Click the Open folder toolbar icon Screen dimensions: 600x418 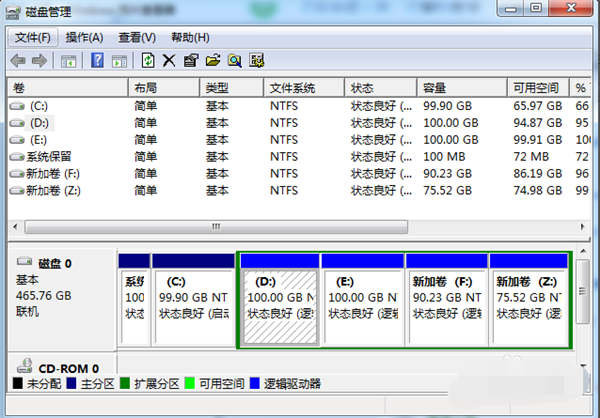[212, 61]
